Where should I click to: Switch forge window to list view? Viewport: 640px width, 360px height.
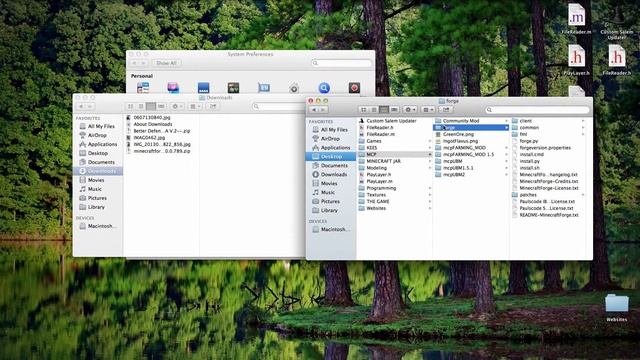[x=373, y=109]
